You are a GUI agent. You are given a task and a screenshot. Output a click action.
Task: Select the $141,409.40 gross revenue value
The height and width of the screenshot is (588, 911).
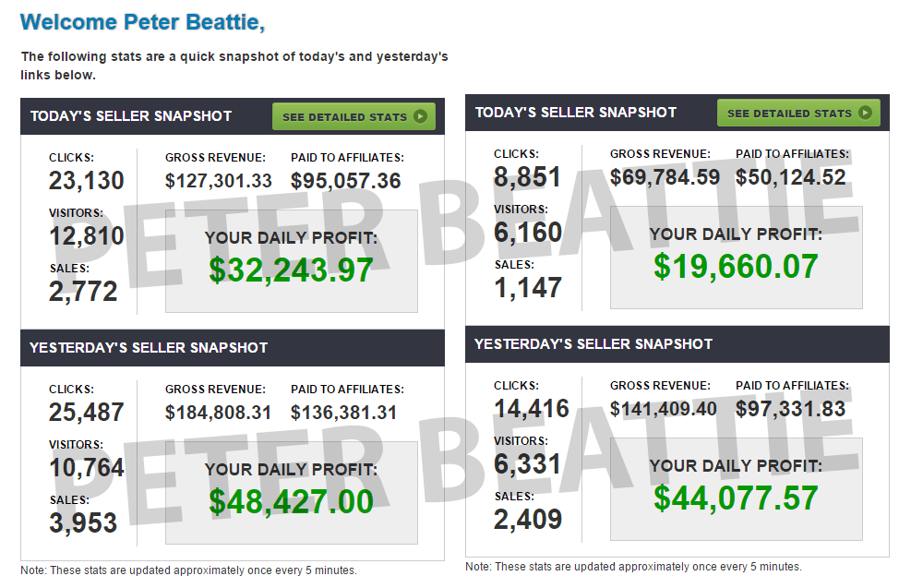(x=664, y=408)
